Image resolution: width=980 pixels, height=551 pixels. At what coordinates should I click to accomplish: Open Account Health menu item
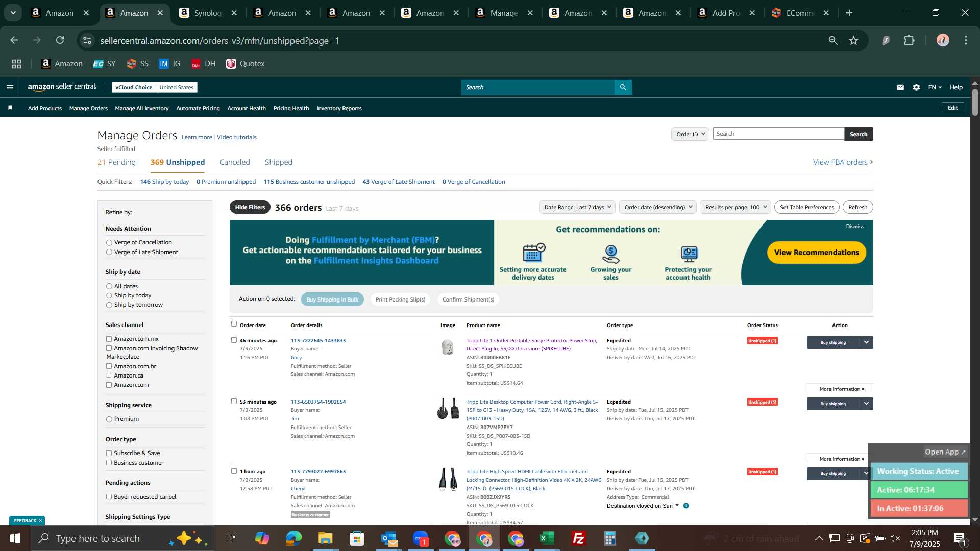tap(247, 108)
